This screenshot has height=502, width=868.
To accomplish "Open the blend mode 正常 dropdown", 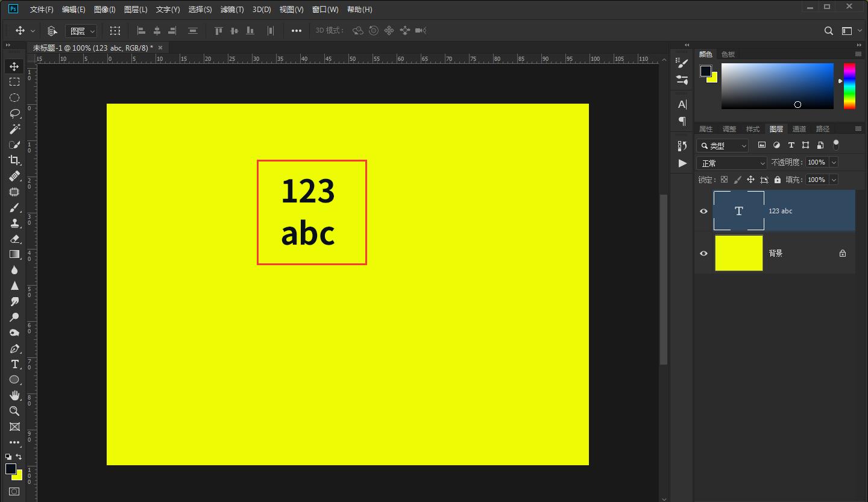I will point(732,163).
